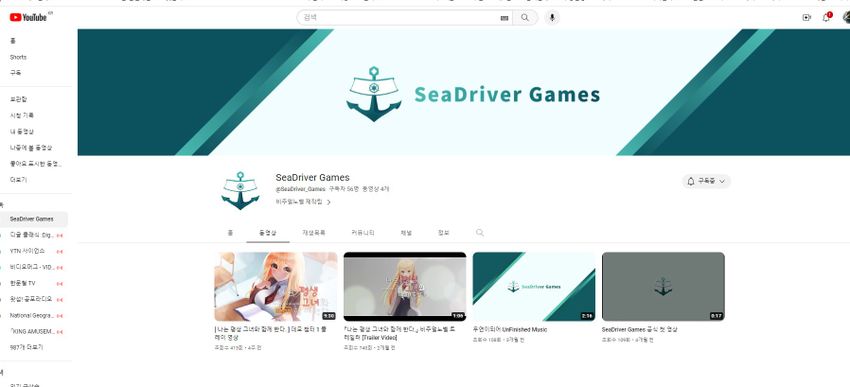Open the account avatar menu
The width and height of the screenshot is (850, 387).
[846, 17]
